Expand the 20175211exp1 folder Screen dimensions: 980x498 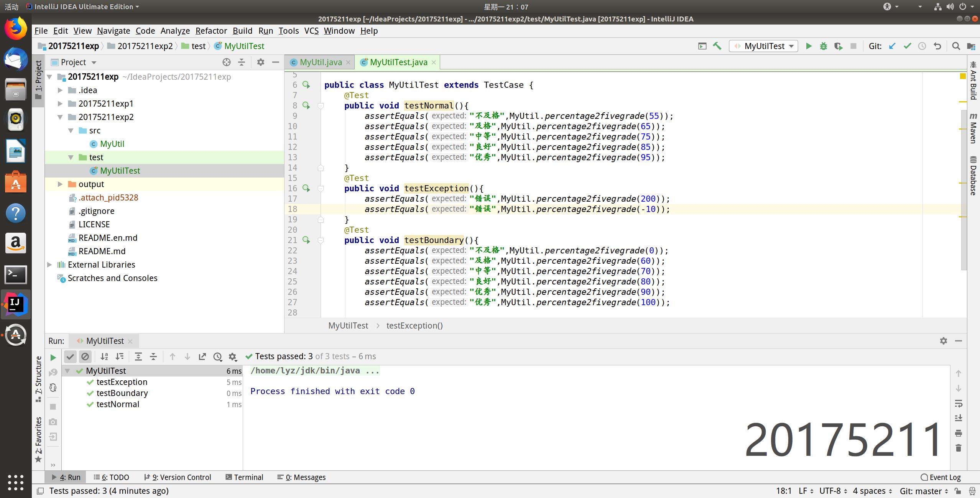(x=60, y=104)
